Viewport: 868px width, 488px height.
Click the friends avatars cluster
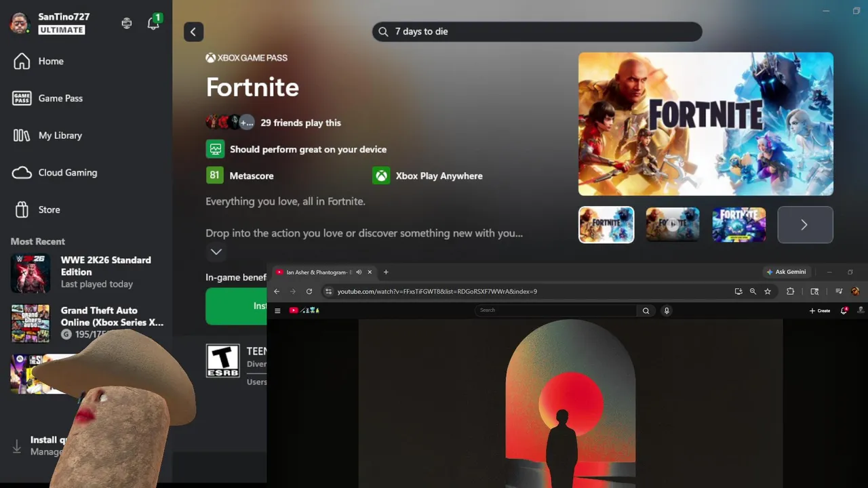coord(230,122)
